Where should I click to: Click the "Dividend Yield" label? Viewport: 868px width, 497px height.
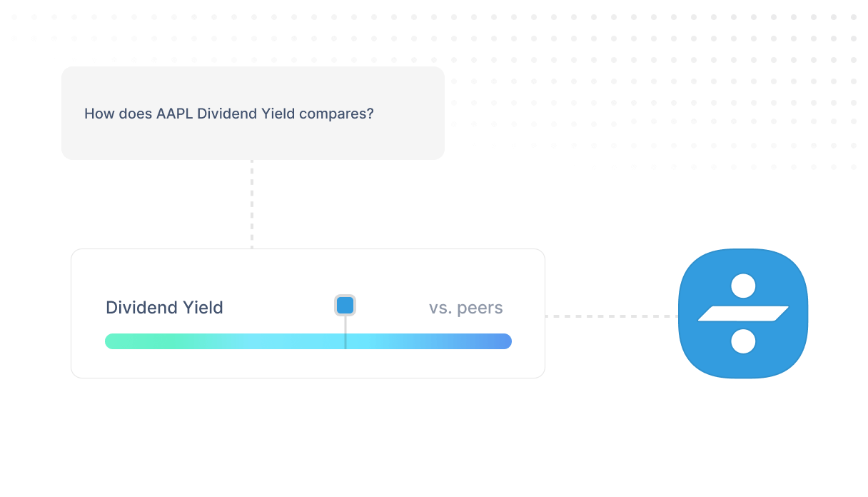164,308
